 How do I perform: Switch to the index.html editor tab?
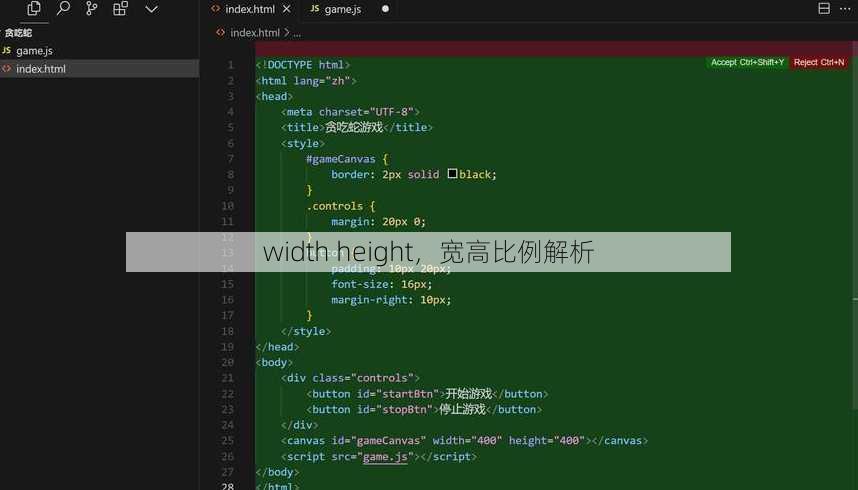tap(250, 9)
